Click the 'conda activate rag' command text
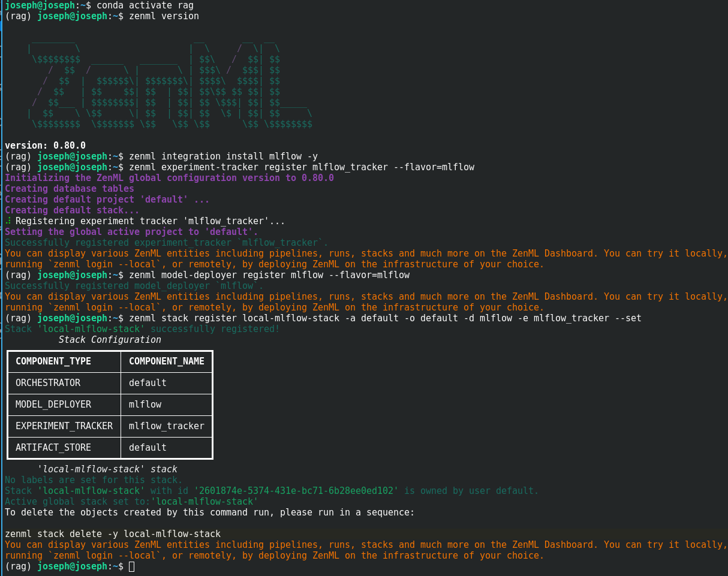 point(145,5)
